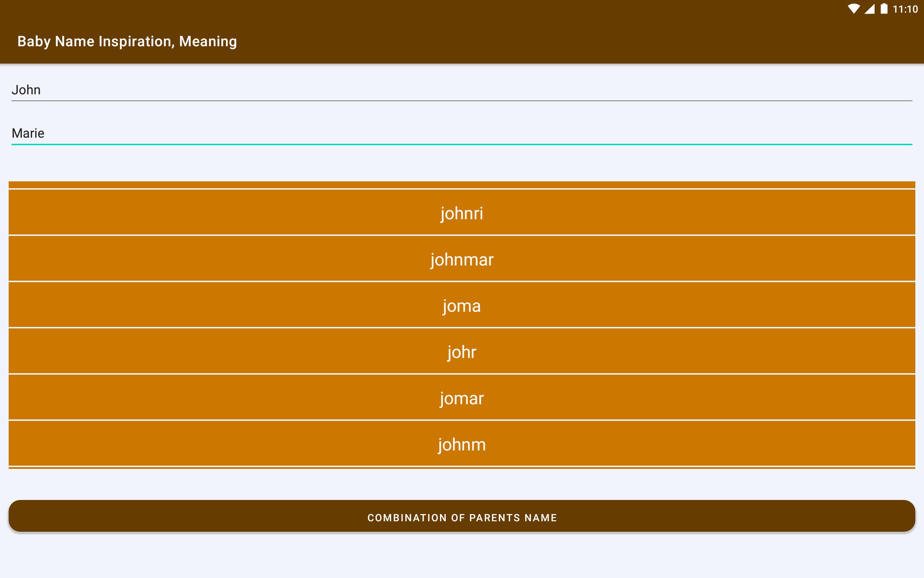Tap the johr name suggestion
This screenshot has width=924, height=578.
(x=462, y=351)
